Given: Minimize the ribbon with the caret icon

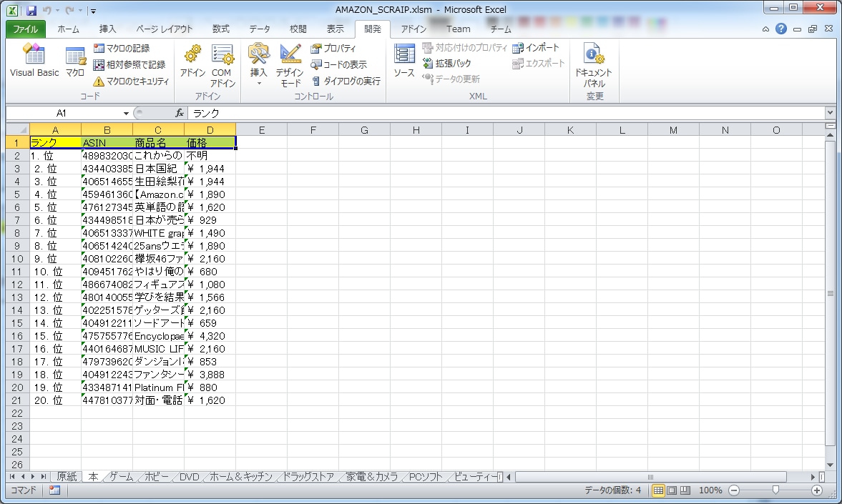Looking at the screenshot, I should point(765,29).
